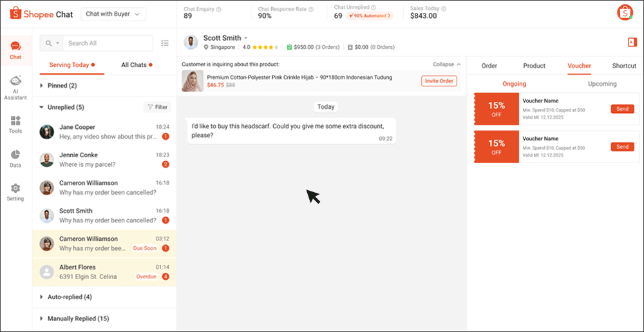Open the Tools section in sidebar

15,125
